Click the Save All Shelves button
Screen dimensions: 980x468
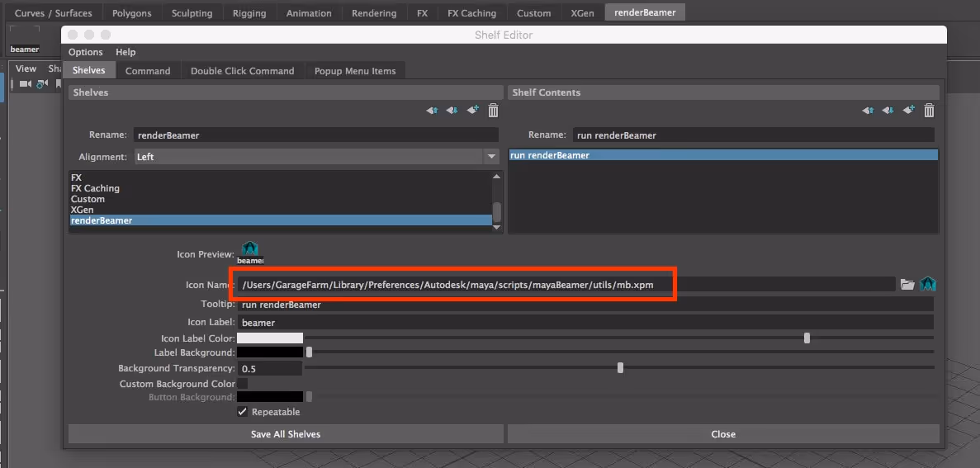point(286,433)
